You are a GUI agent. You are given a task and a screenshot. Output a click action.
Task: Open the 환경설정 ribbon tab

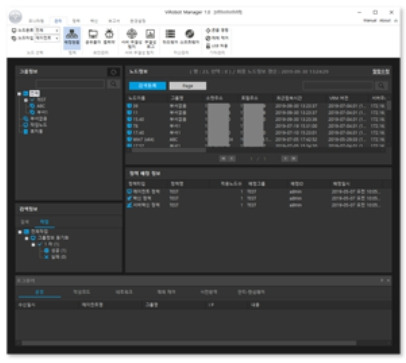tap(138, 21)
